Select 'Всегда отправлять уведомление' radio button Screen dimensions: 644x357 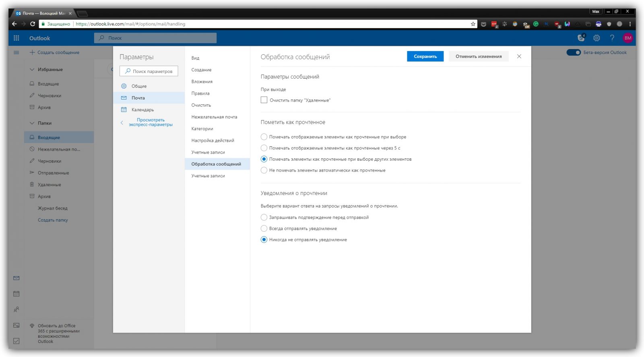tap(264, 228)
